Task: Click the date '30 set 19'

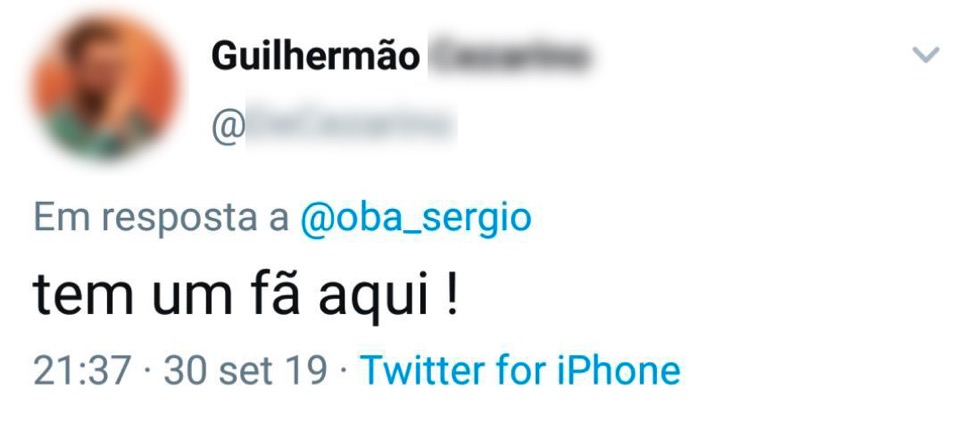Action: click(x=245, y=370)
